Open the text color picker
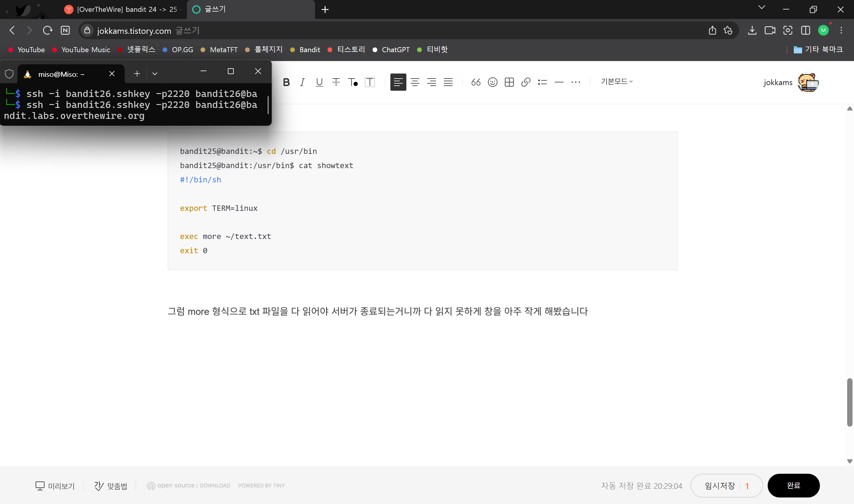 (x=353, y=82)
